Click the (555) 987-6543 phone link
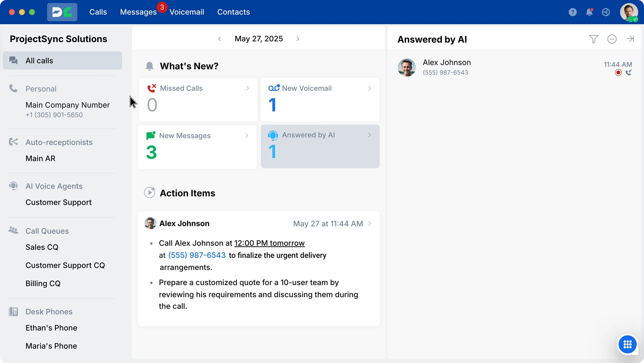 click(197, 255)
